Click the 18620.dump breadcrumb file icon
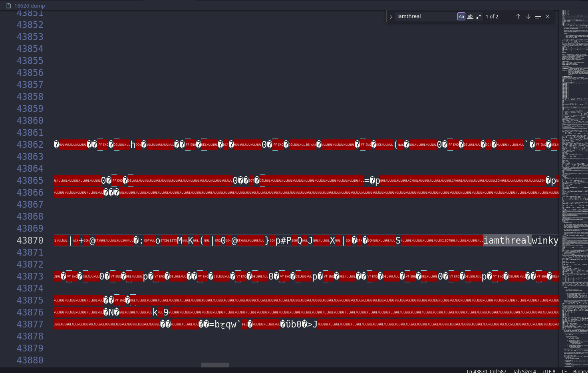This screenshot has height=373, width=588. coord(9,6)
